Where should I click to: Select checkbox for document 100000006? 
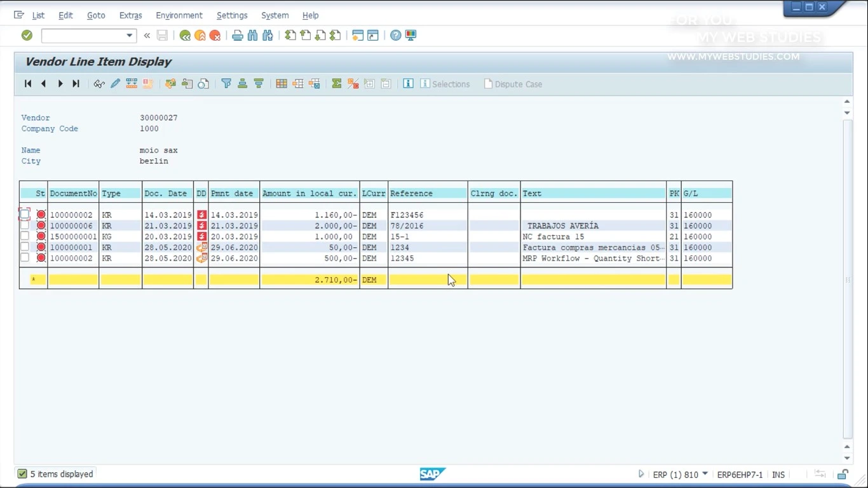pyautogui.click(x=25, y=226)
